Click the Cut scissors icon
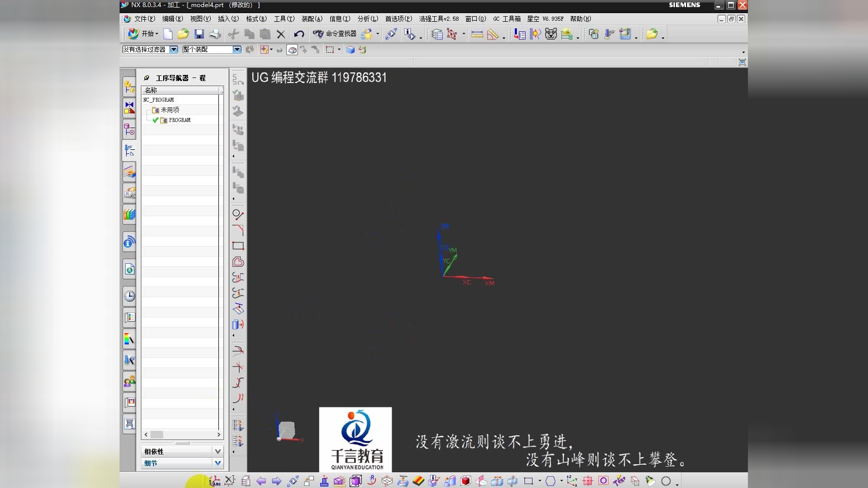Viewport: 868px width, 488px height. pyautogui.click(x=233, y=34)
